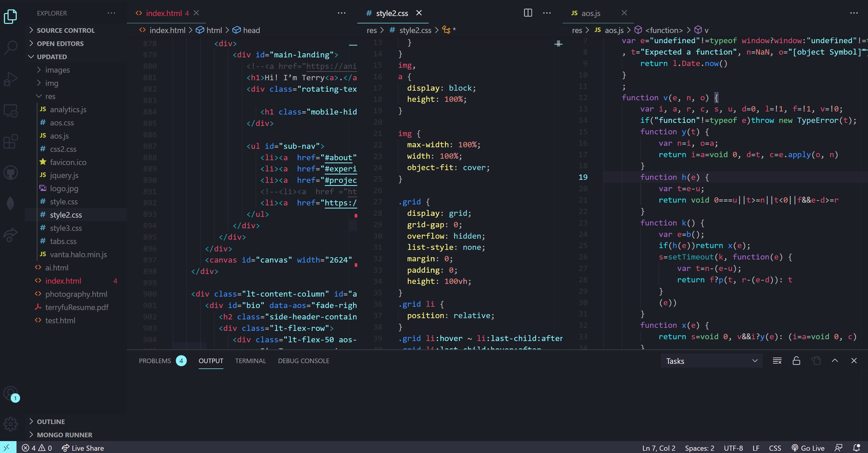
Task: Toggle output auto-scroll lock
Action: point(796,361)
